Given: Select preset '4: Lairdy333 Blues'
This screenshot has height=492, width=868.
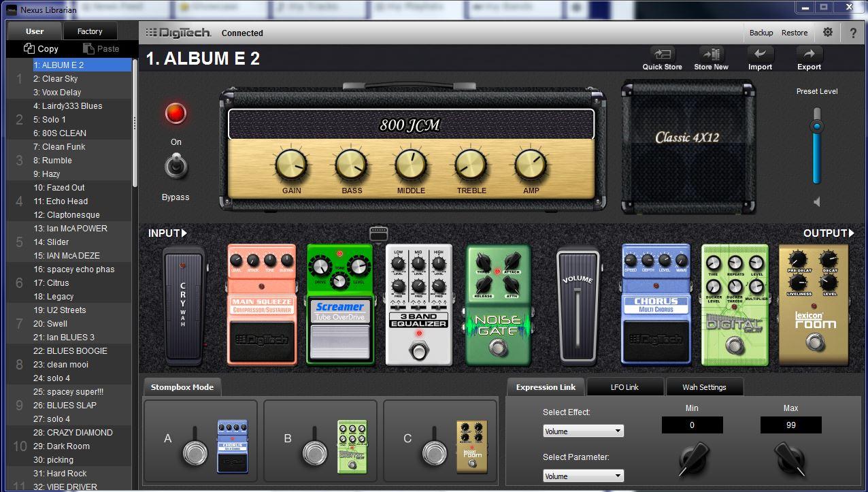Looking at the screenshot, I should pos(82,106).
